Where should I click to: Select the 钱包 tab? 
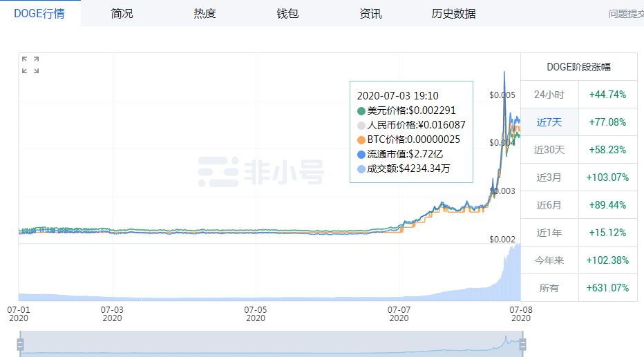(287, 13)
